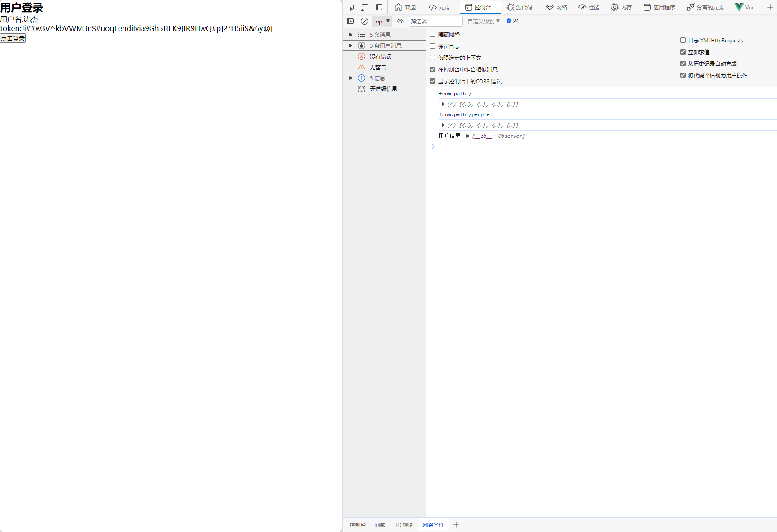
Task: Expand the array under from.path /people
Action: click(443, 125)
